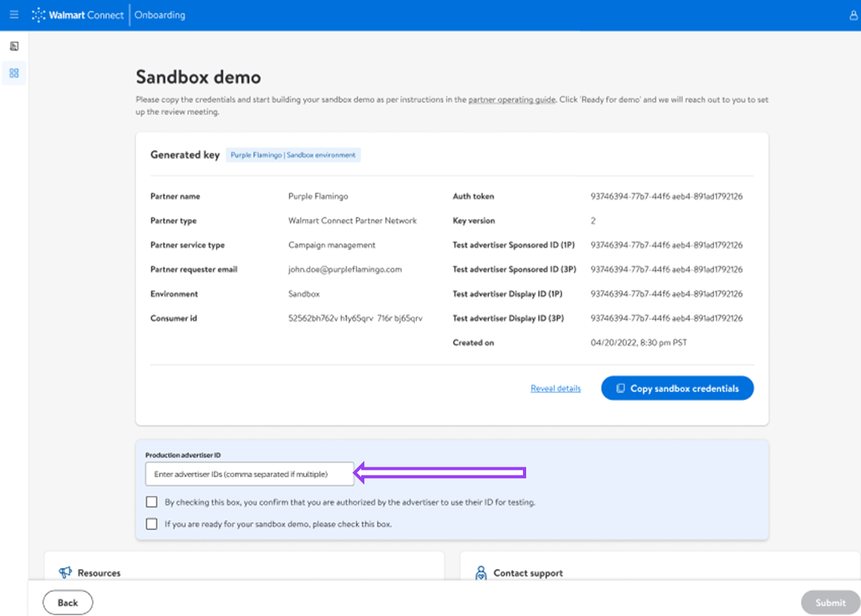The image size is (861, 616).
Task: Select the Test advertiser Display ID (1P) value
Action: [x=667, y=294]
